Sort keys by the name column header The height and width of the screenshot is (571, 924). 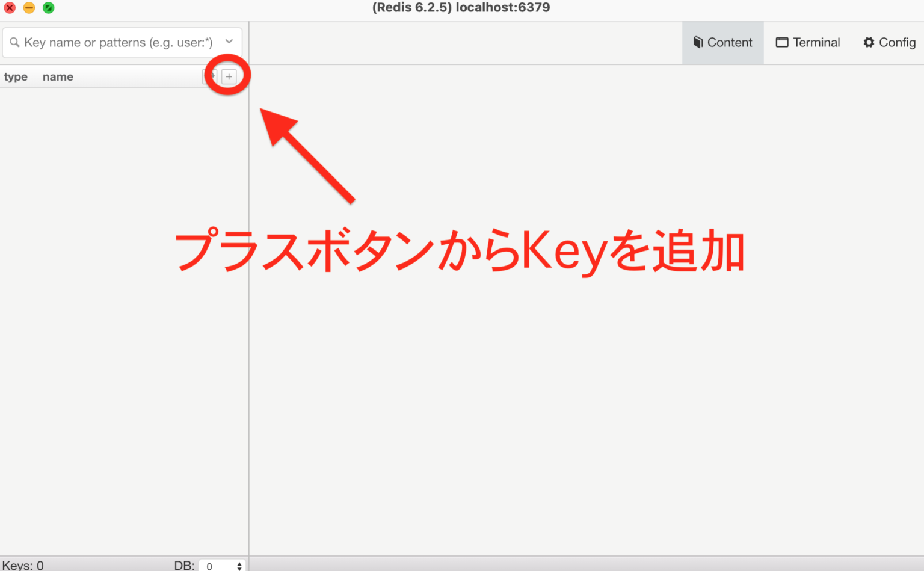click(58, 76)
